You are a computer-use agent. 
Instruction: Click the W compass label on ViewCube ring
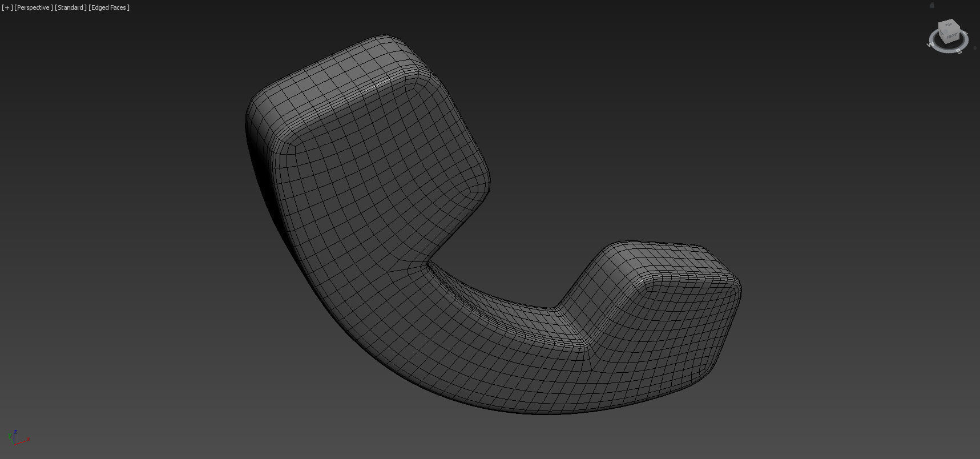click(x=930, y=45)
